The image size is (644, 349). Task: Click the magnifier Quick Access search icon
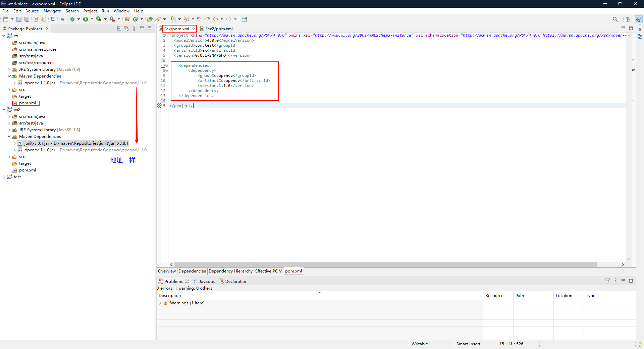(615, 19)
